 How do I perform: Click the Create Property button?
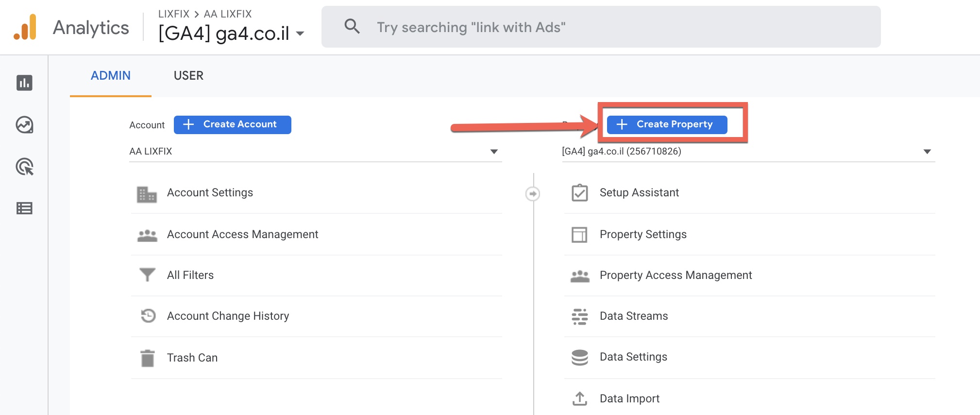click(x=667, y=125)
